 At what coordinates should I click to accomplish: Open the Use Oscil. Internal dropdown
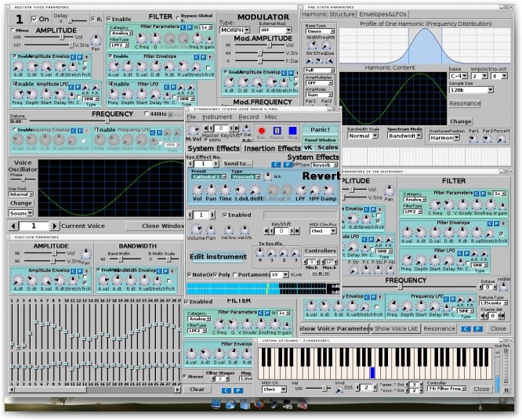coord(21,194)
